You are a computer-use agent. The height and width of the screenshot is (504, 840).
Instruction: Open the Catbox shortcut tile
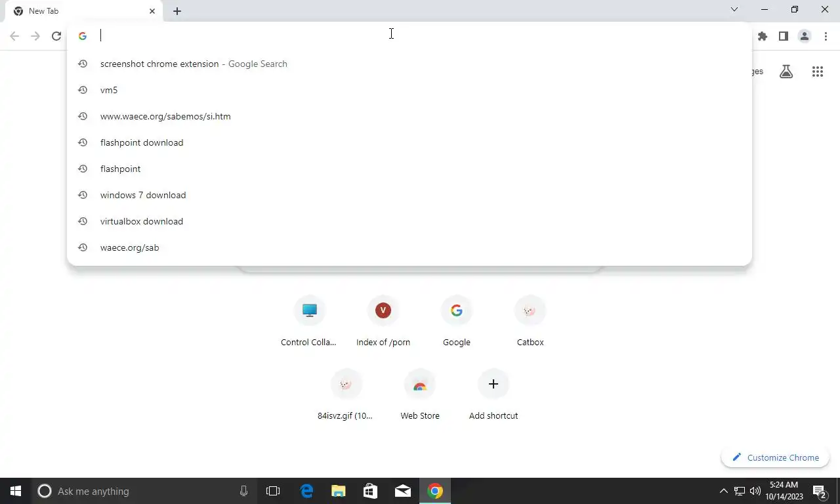tap(530, 321)
